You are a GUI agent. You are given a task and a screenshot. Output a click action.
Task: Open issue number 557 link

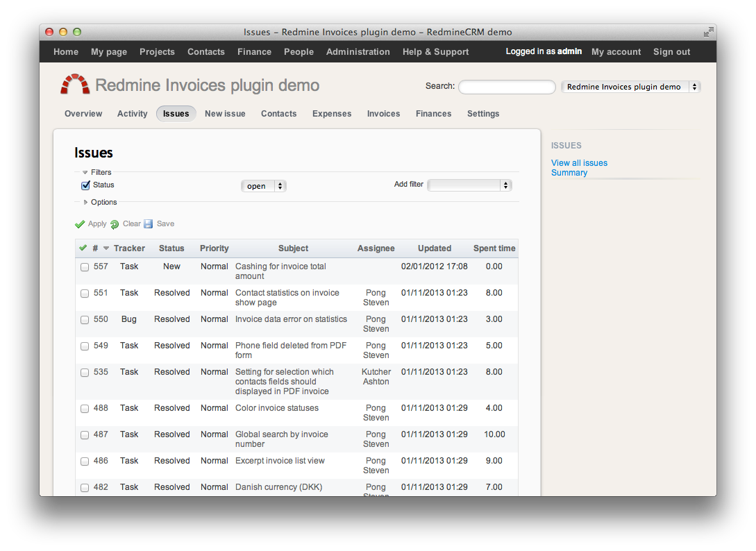(101, 266)
